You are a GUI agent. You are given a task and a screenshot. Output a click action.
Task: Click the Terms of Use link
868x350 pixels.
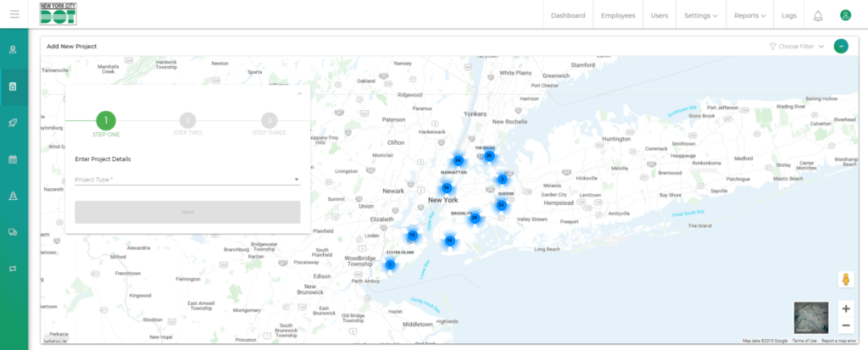804,341
